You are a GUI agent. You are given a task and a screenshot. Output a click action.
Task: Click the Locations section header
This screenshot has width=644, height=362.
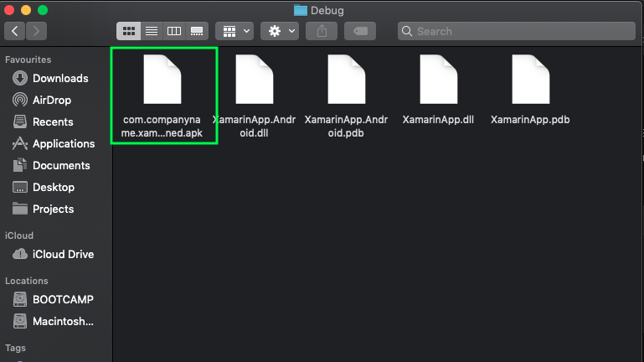(26, 281)
